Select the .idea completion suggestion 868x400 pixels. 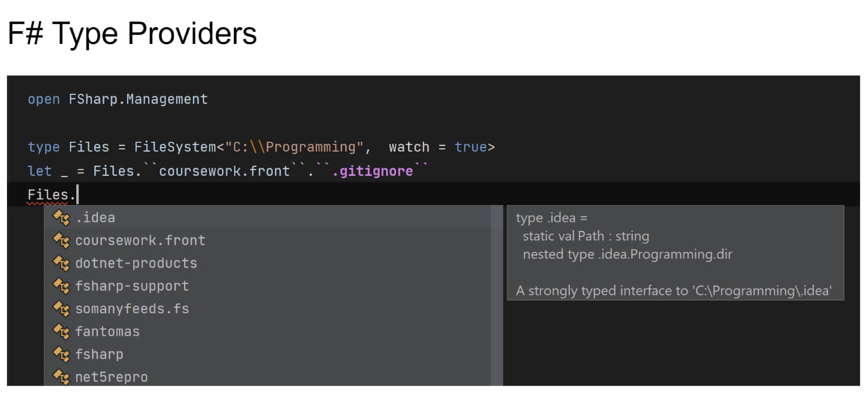pos(268,218)
